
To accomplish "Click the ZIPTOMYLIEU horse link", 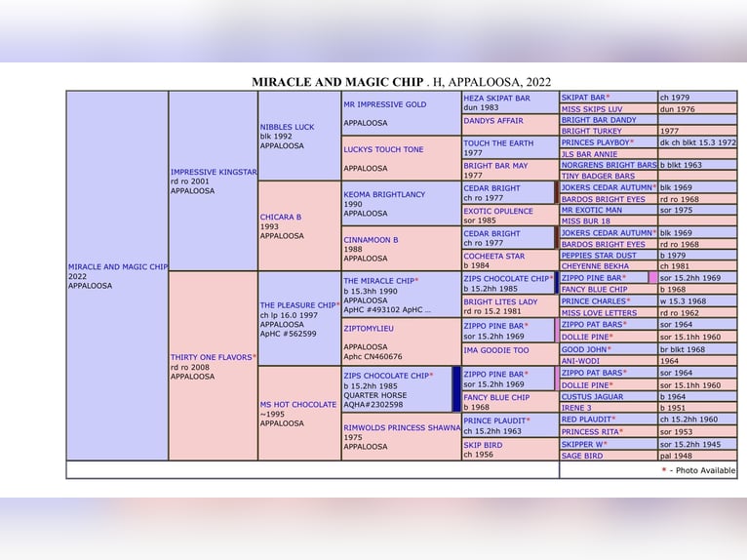I will pyautogui.click(x=369, y=329).
